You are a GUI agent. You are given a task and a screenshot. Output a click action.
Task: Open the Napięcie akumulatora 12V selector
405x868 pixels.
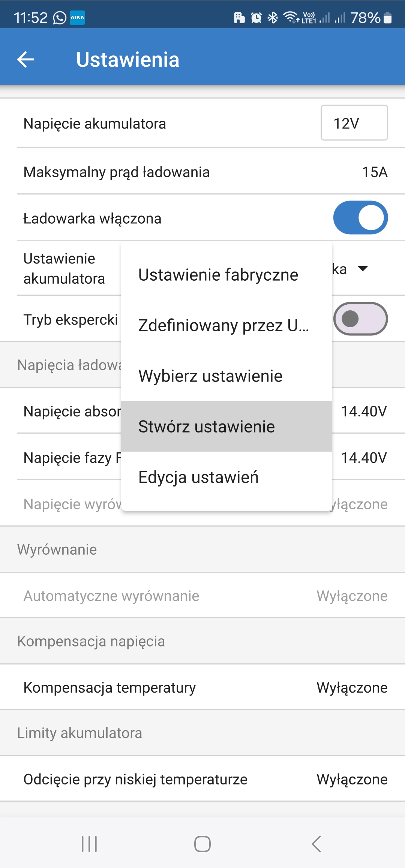(x=354, y=123)
